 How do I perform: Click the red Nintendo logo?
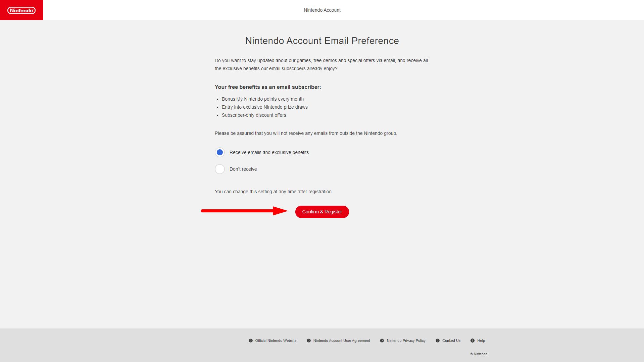(x=21, y=10)
